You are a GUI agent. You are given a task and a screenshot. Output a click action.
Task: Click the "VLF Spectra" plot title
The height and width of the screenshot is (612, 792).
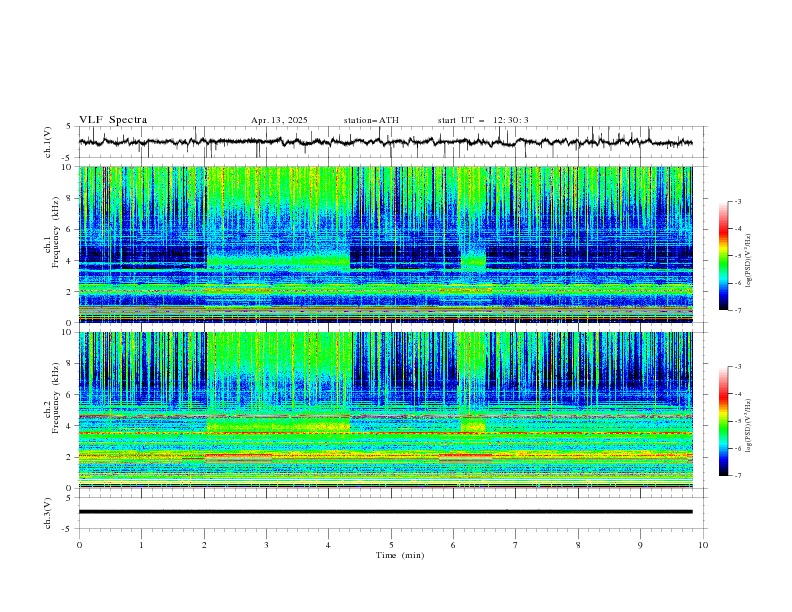pyautogui.click(x=113, y=120)
